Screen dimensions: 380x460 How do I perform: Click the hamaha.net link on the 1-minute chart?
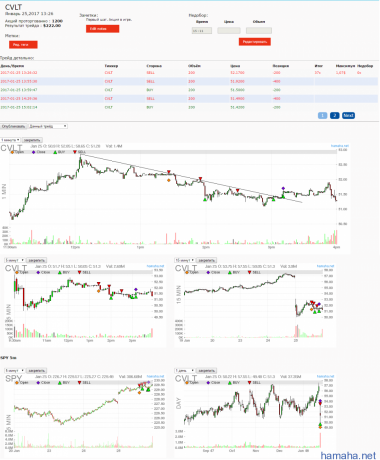pyautogui.click(x=339, y=146)
